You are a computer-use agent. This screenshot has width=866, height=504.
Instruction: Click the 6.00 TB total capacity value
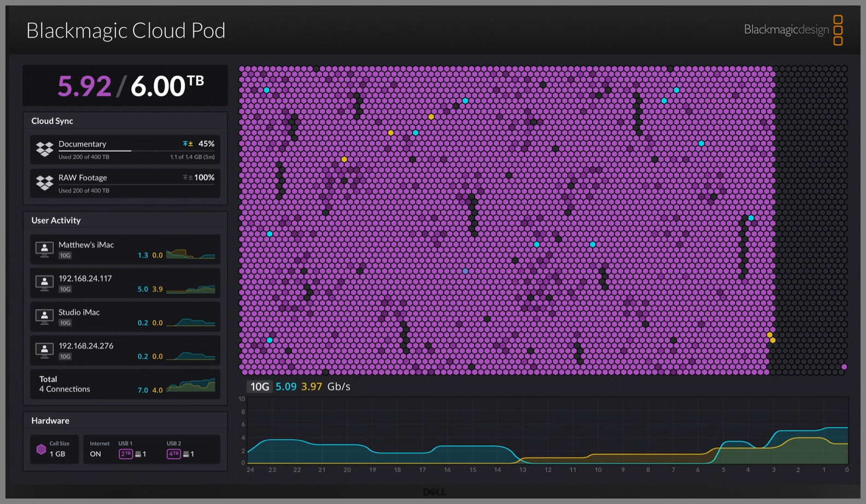tap(167, 86)
